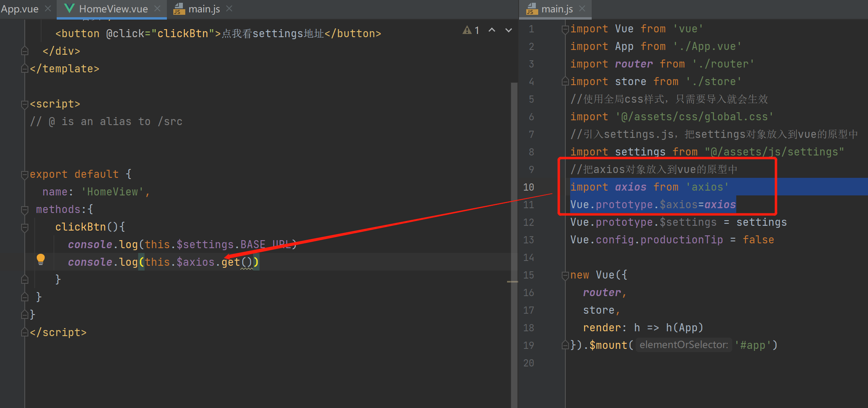Click the JS file icon on the right main.js tab
This screenshot has width=868, height=408.
531,9
